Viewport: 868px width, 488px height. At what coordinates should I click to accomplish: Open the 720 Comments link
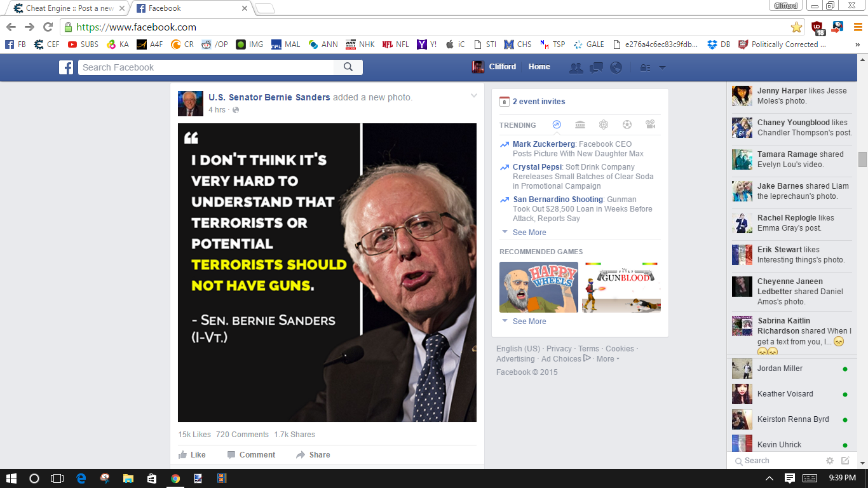click(242, 434)
